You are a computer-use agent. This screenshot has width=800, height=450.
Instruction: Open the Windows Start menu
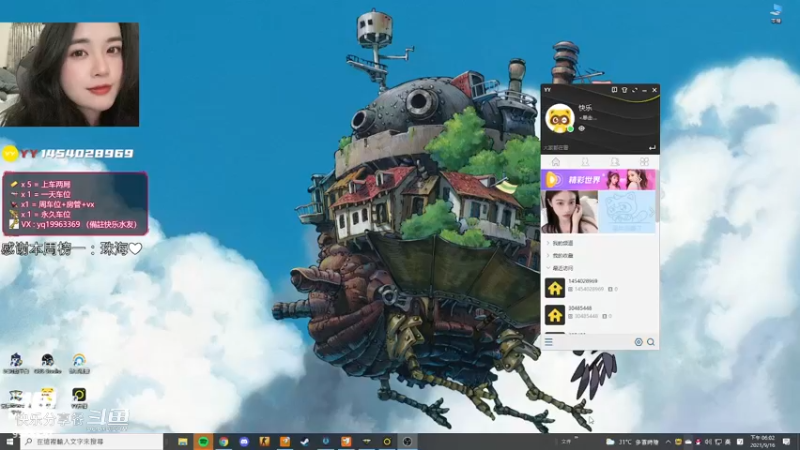point(10,441)
